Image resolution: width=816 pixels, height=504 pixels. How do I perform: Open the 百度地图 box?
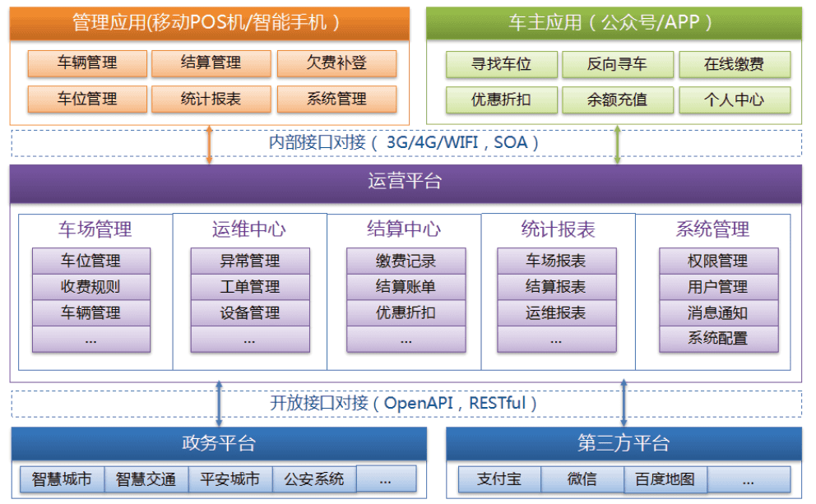665,479
